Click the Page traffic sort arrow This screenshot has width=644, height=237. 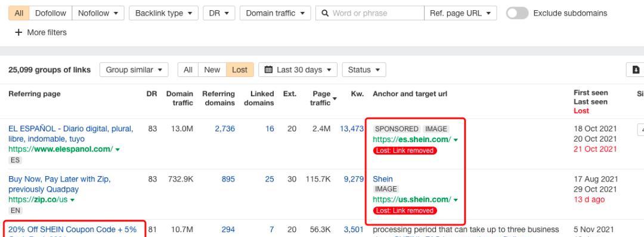pyautogui.click(x=335, y=99)
